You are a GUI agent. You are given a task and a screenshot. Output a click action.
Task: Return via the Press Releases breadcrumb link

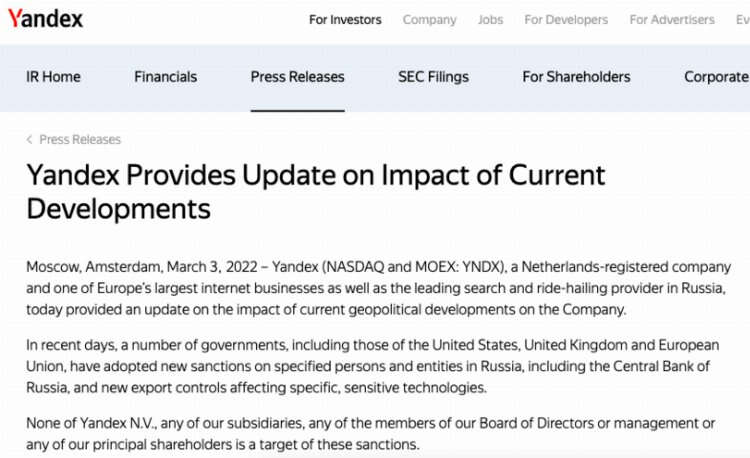point(80,140)
